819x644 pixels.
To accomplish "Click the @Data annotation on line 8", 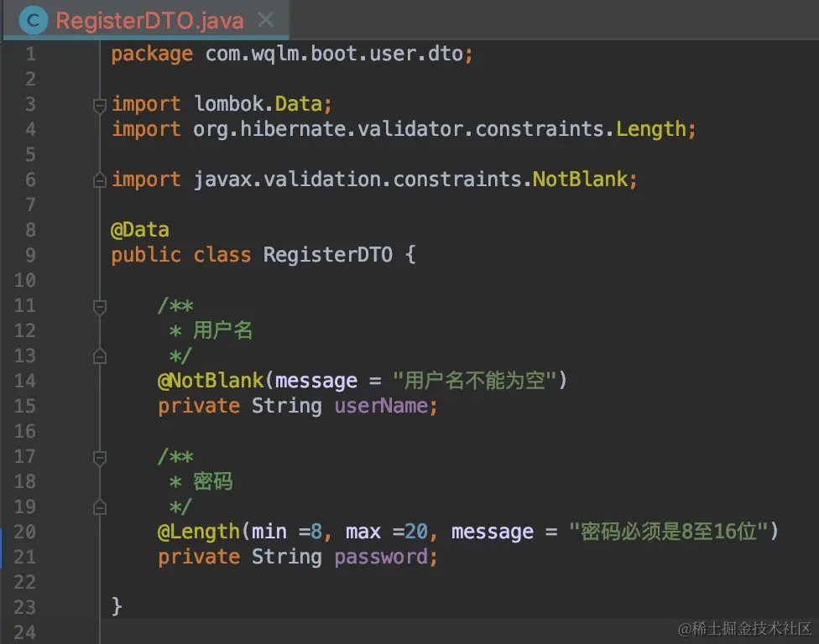I will [140, 230].
